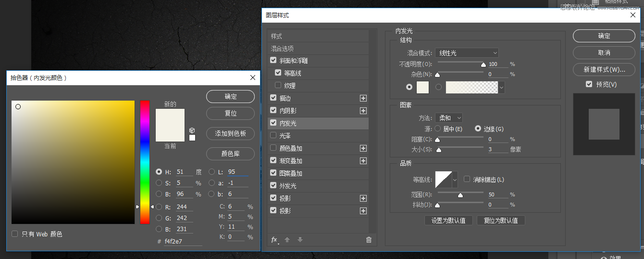Open the 方法 dropdown showing 柔和
Image resolution: width=644 pixels, height=259 pixels.
449,117
